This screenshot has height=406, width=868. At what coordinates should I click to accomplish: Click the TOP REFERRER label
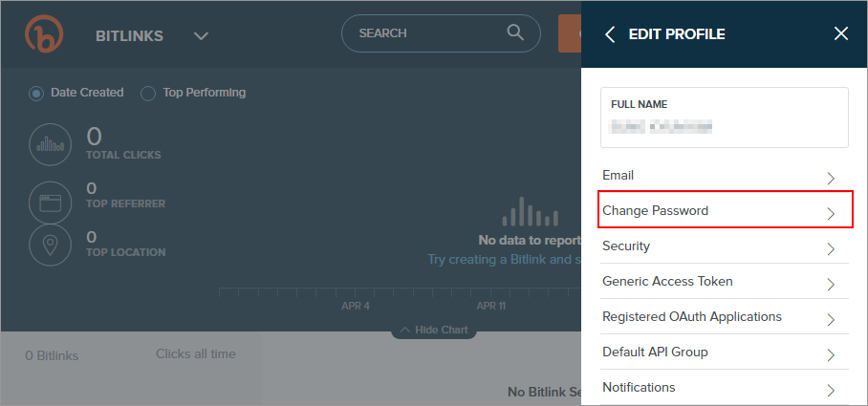point(125,204)
